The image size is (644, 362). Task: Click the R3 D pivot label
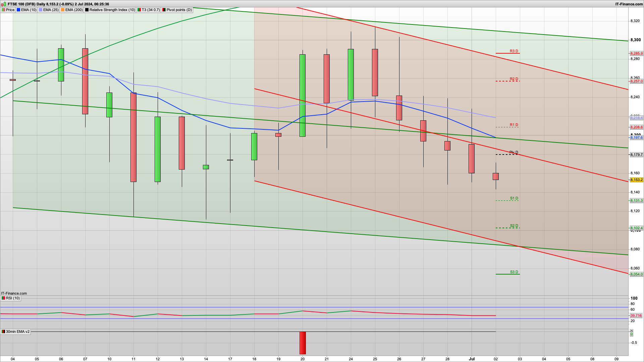point(514,51)
